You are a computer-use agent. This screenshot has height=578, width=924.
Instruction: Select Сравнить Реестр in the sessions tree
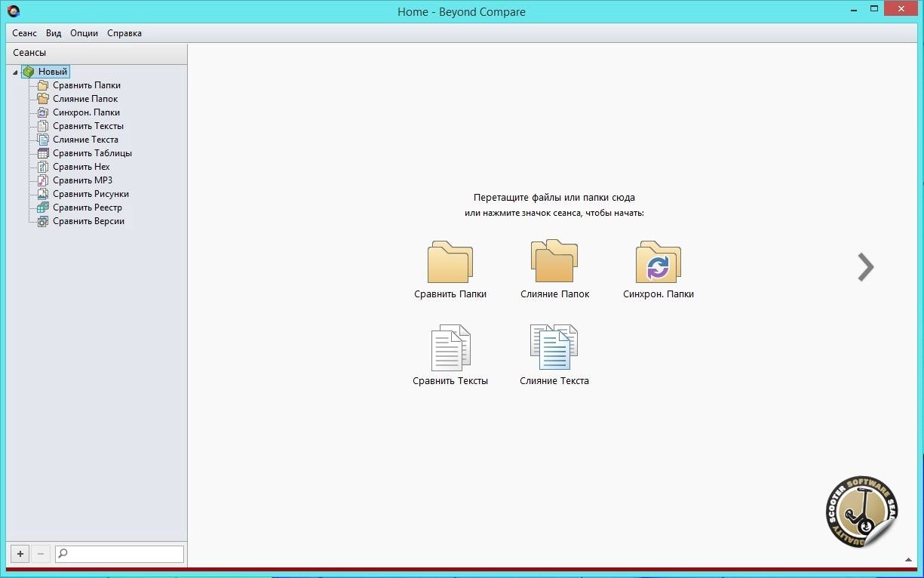point(87,208)
